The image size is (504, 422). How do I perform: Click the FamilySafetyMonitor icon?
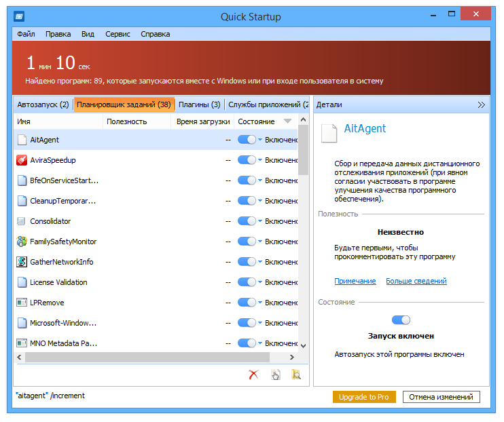coord(22,242)
